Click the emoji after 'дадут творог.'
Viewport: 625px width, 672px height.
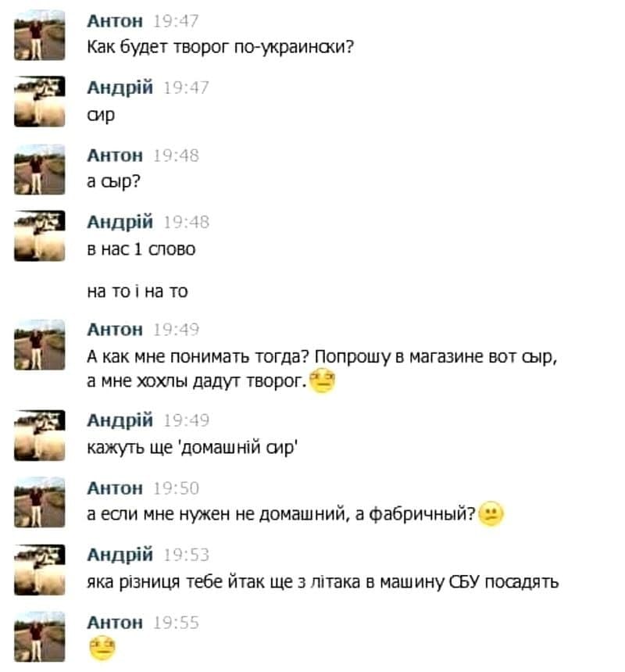(x=322, y=381)
